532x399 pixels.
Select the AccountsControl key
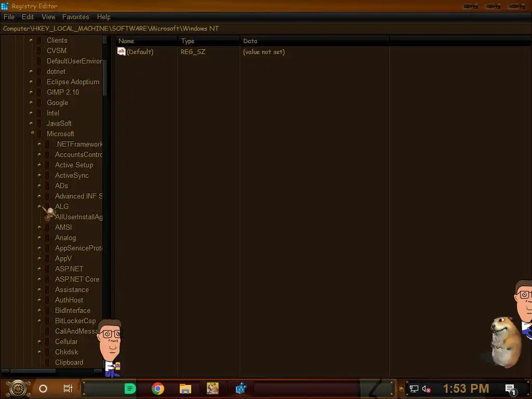click(x=79, y=154)
